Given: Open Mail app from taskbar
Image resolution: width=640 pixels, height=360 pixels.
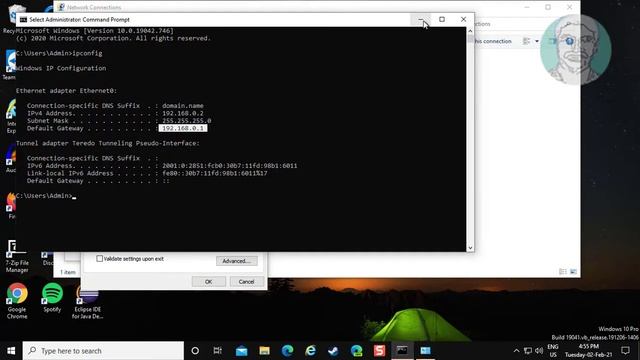Looking at the screenshot, I should [x=242, y=351].
